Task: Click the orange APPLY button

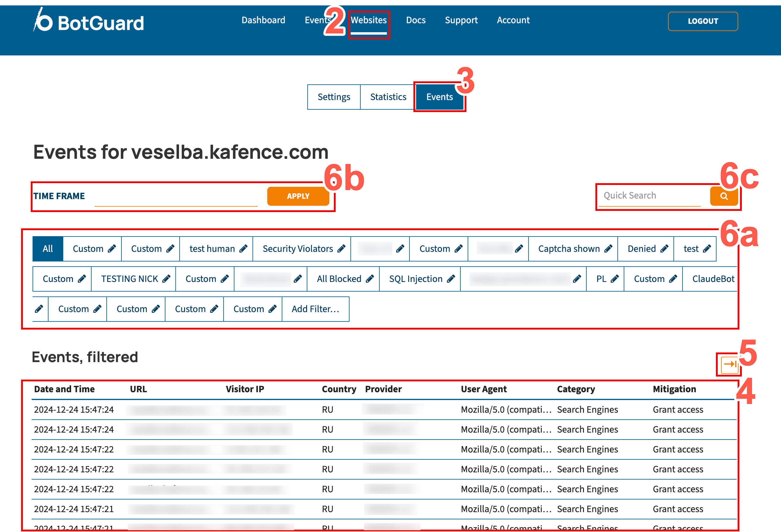Action: (x=298, y=196)
